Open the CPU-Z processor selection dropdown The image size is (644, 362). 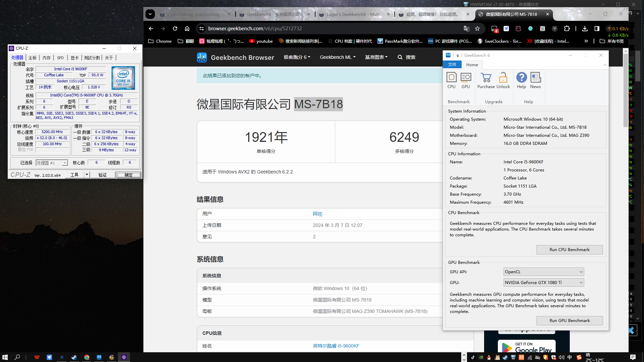(52, 163)
